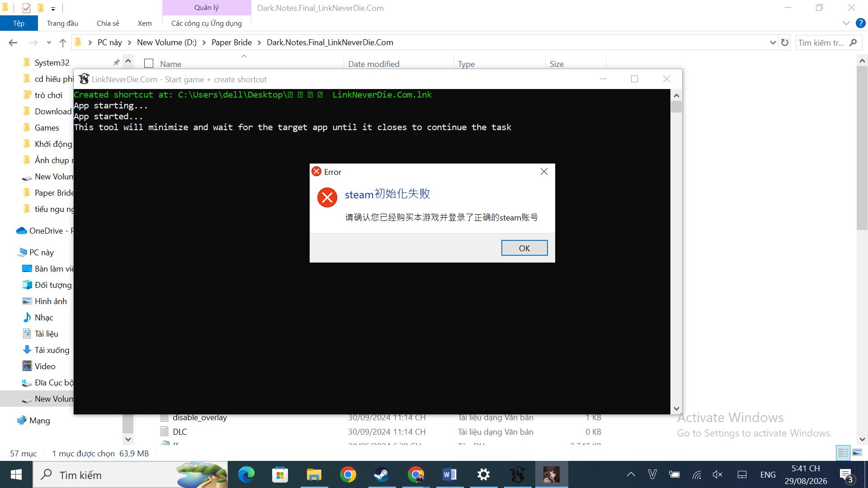Open the Tệp file menu
The height and width of the screenshot is (488, 868).
(x=19, y=23)
